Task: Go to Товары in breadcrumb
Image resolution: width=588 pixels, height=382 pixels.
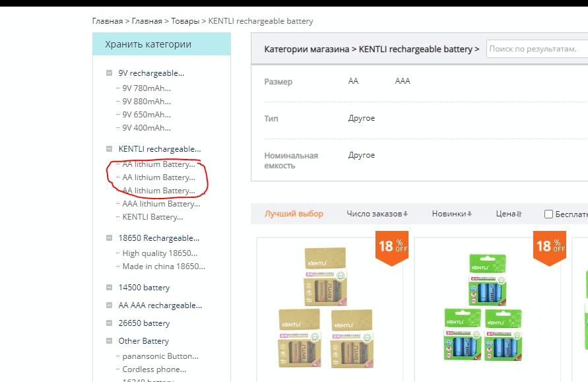Action: click(185, 21)
